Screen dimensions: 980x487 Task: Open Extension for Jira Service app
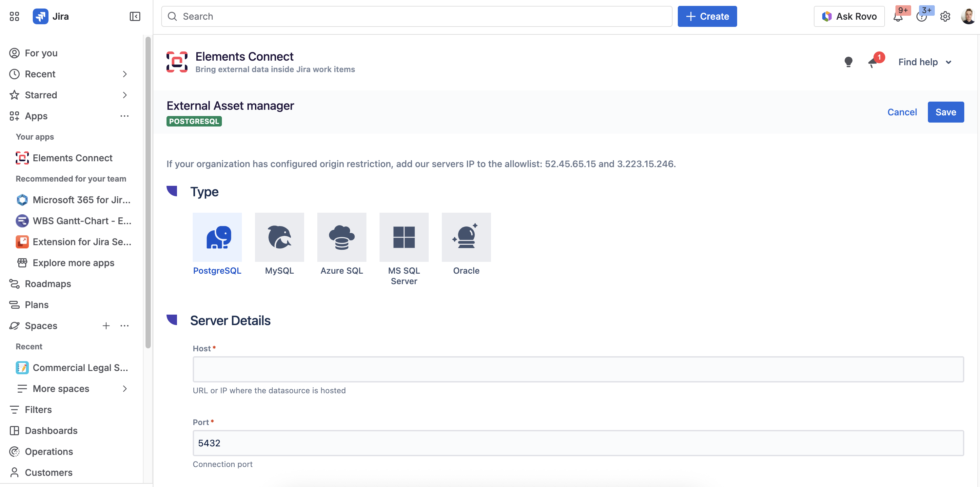click(x=73, y=242)
